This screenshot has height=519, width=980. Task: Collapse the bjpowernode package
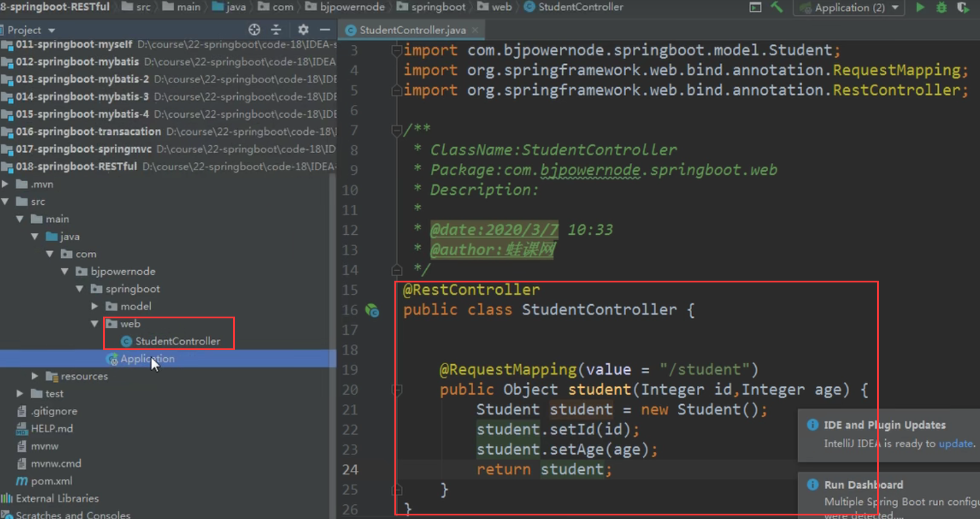pyautogui.click(x=65, y=271)
